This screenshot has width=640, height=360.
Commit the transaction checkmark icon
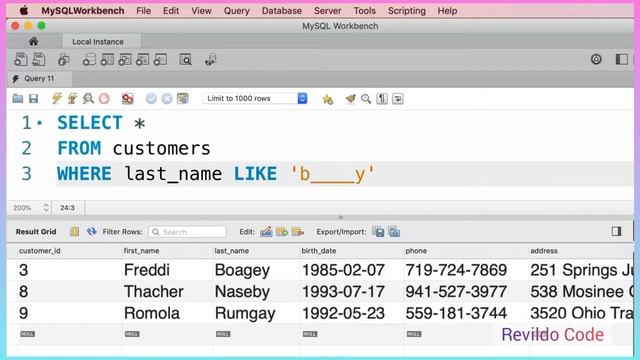coord(151,98)
